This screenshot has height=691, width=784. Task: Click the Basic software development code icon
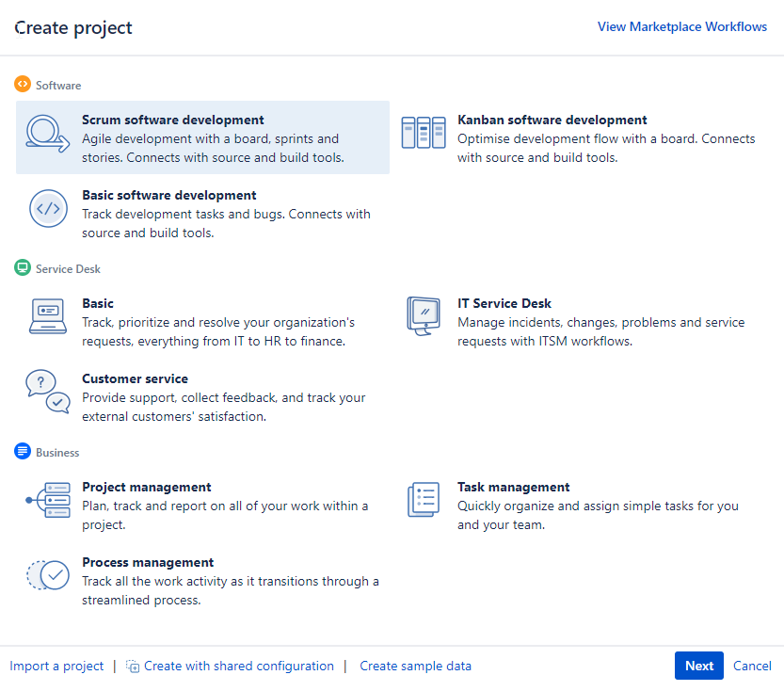coord(48,208)
